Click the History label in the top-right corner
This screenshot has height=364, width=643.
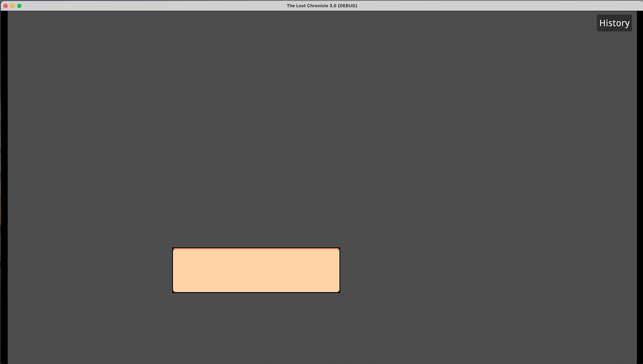613,23
